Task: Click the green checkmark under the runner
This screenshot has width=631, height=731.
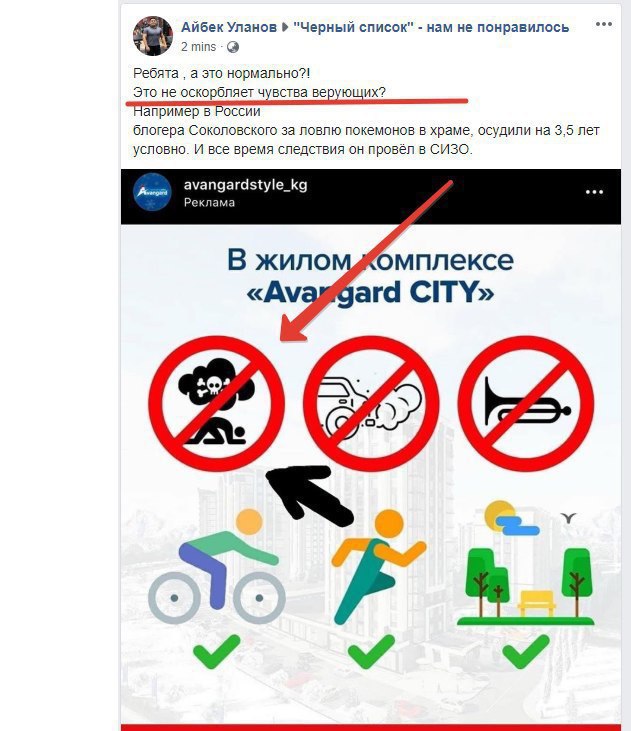Action: (371, 651)
